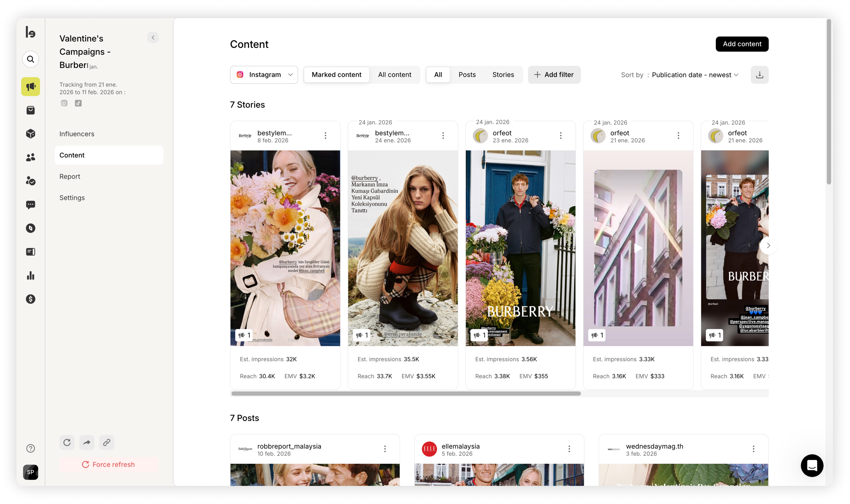Open the Influencers menu item
Image resolution: width=850 pixels, height=504 pixels.
coord(77,134)
